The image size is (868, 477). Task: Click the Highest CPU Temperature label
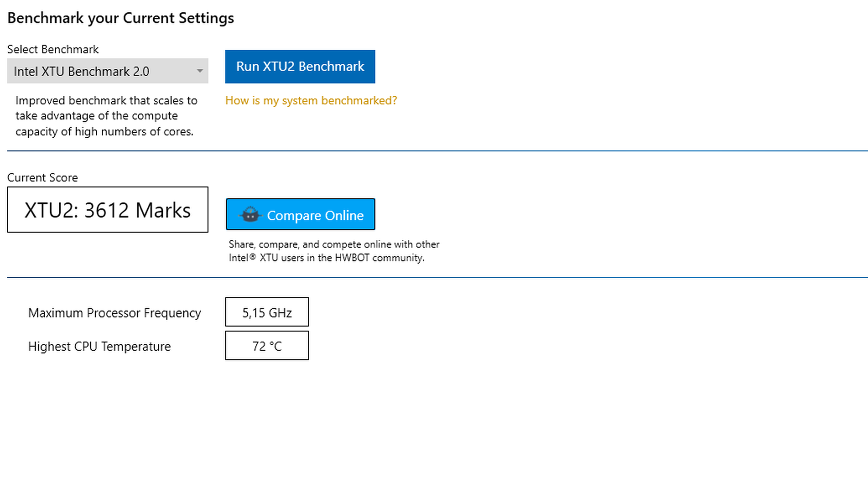pyautogui.click(x=99, y=346)
